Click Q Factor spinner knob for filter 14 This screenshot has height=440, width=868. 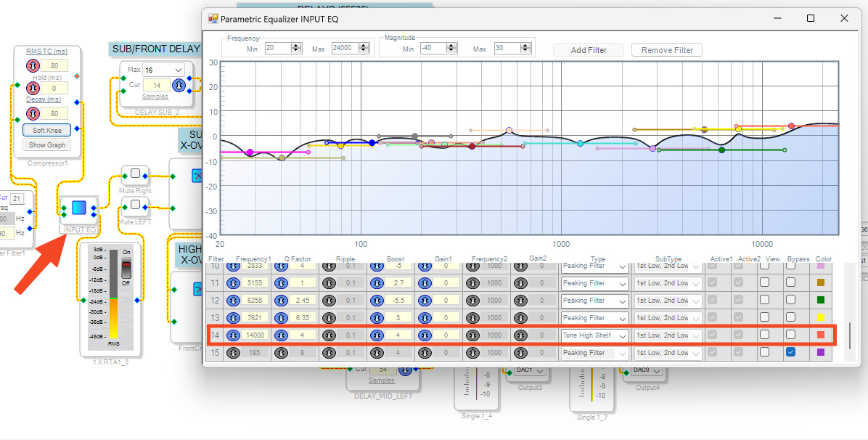pyautogui.click(x=281, y=335)
